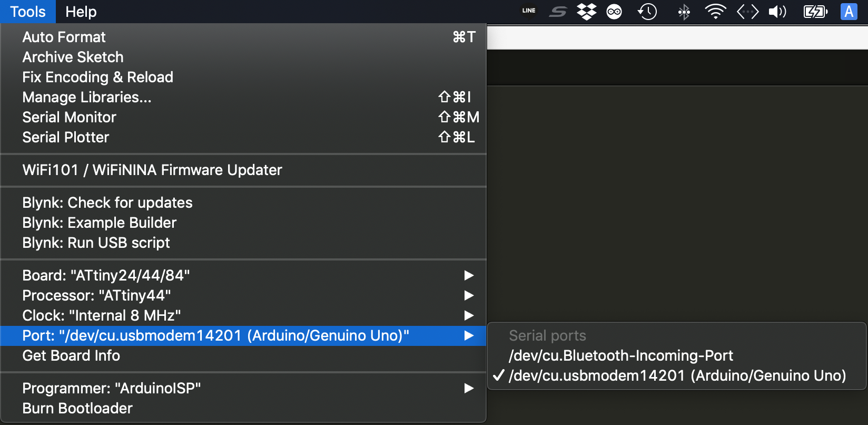Open the Dropbox menu bar icon
This screenshot has width=868, height=425.
point(586,11)
